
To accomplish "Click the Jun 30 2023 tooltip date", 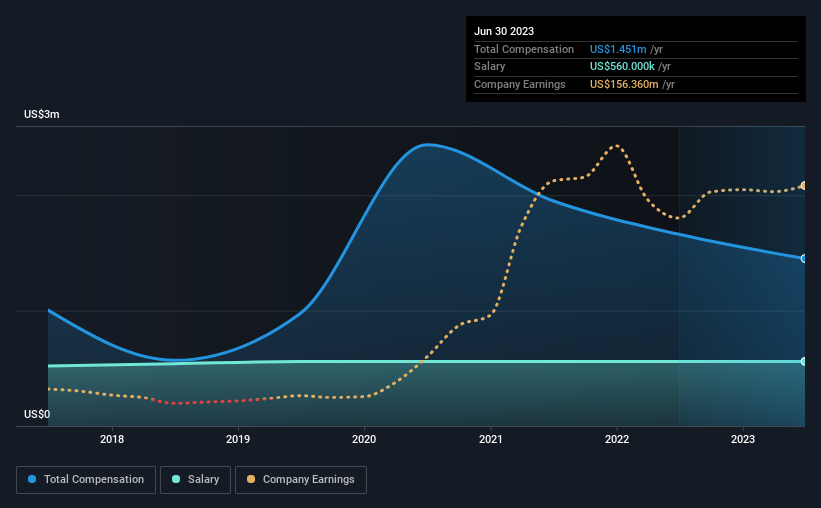I will (x=504, y=31).
